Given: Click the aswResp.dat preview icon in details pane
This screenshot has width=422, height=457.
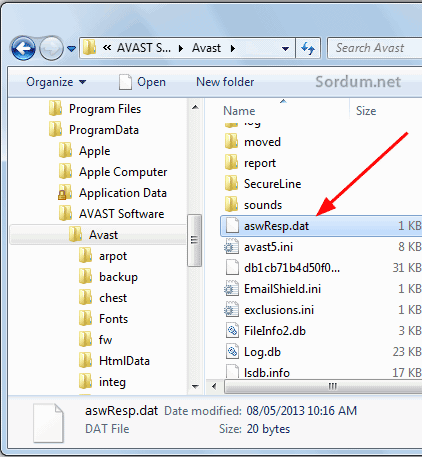Looking at the screenshot, I should coord(49,423).
